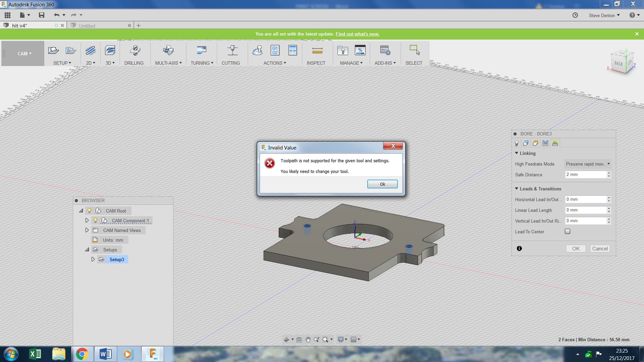The width and height of the screenshot is (644, 362).
Task: Collapse the Leads & Transitions section
Action: click(x=517, y=189)
